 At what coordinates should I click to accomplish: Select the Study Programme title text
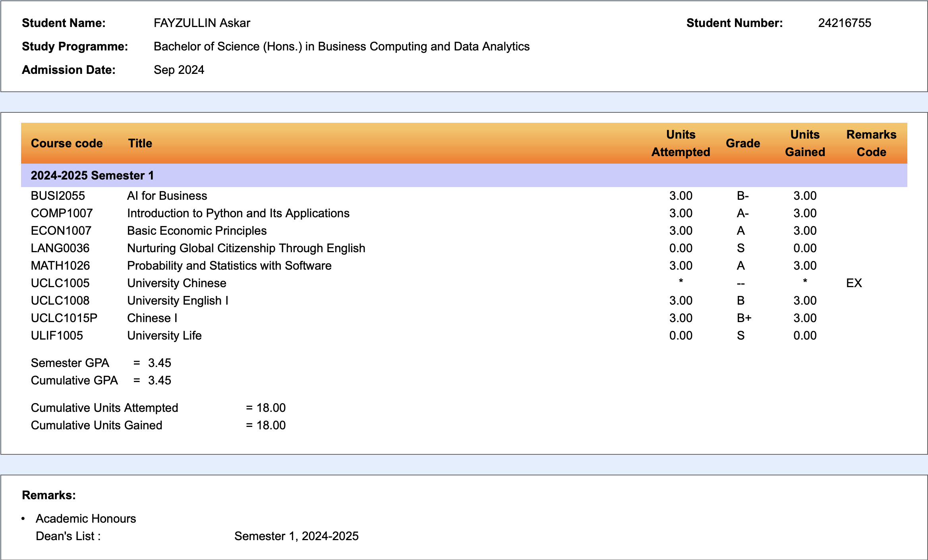click(341, 46)
